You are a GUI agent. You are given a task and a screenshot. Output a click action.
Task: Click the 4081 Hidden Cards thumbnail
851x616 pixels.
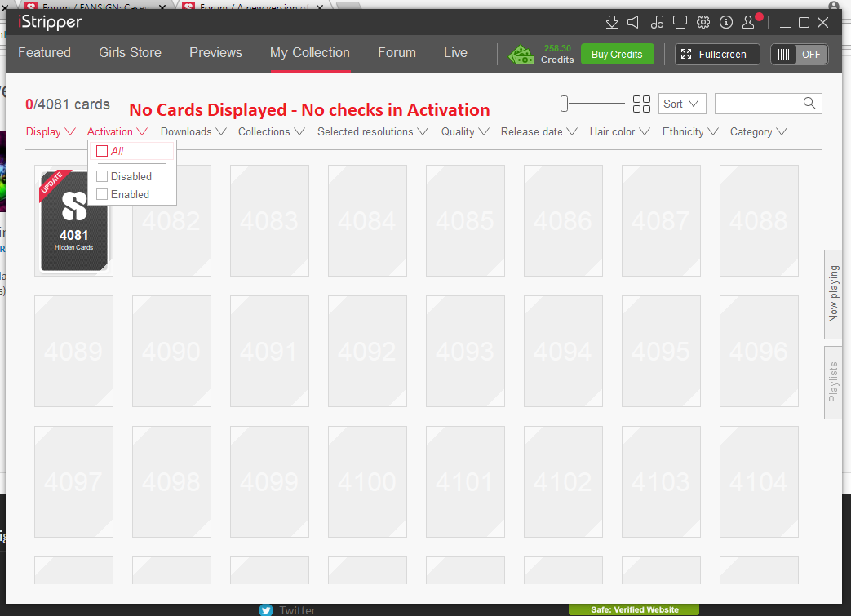73,220
